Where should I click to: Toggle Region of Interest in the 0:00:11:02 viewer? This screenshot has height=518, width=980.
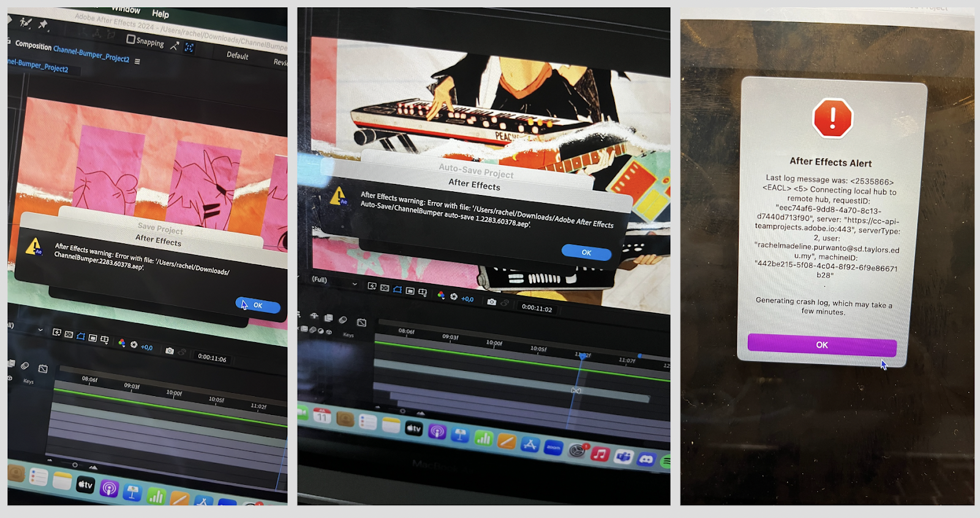[410, 291]
